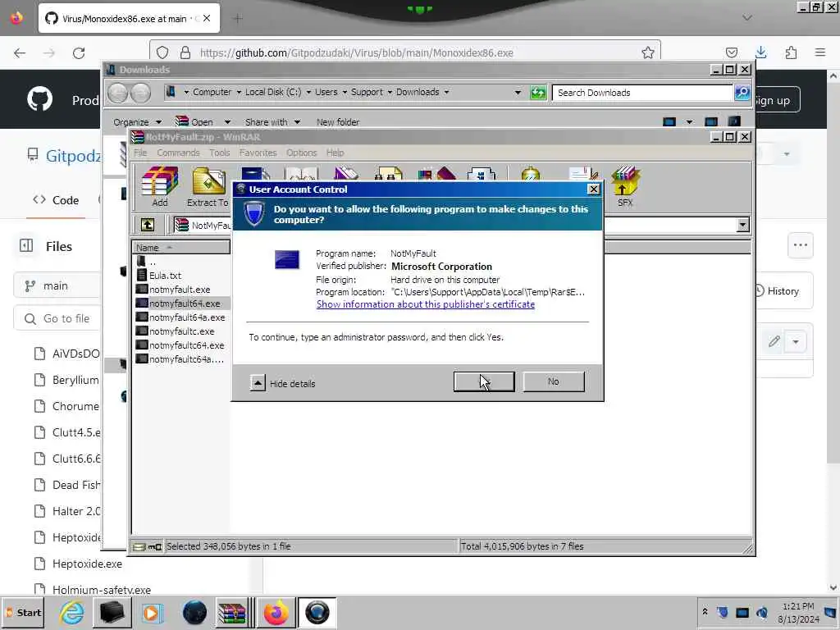Show information about this publisher's certificate

click(426, 304)
